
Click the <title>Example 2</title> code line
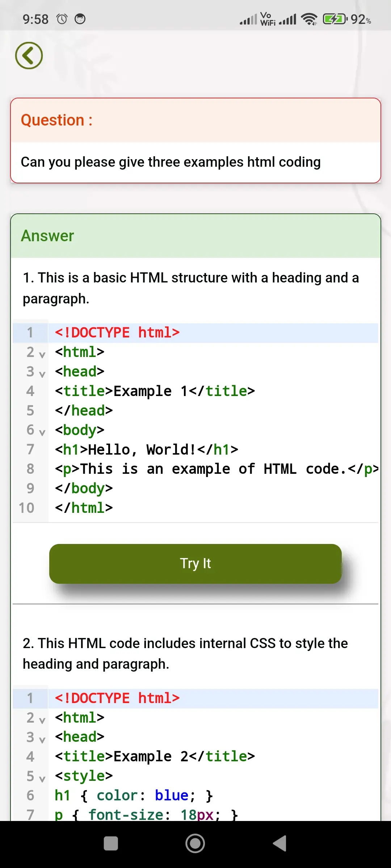point(155,757)
